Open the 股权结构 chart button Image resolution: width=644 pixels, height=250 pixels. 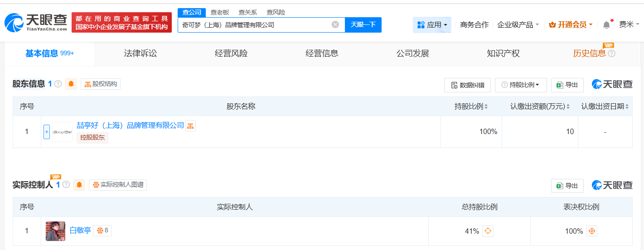[101, 84]
